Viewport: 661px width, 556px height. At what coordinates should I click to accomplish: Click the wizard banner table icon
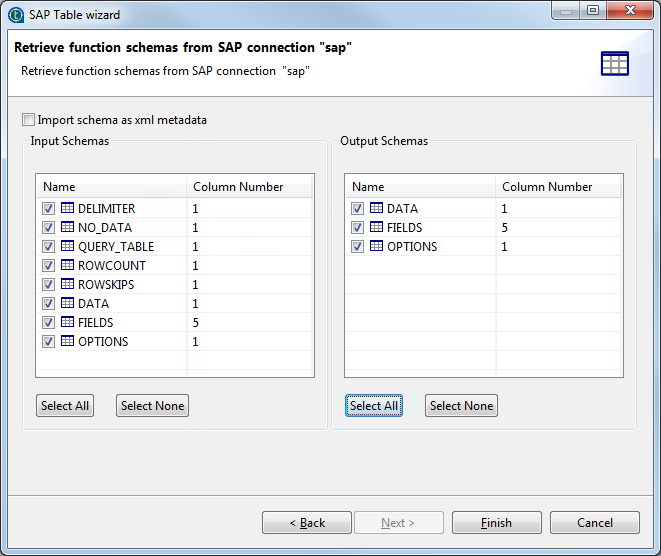[x=614, y=64]
